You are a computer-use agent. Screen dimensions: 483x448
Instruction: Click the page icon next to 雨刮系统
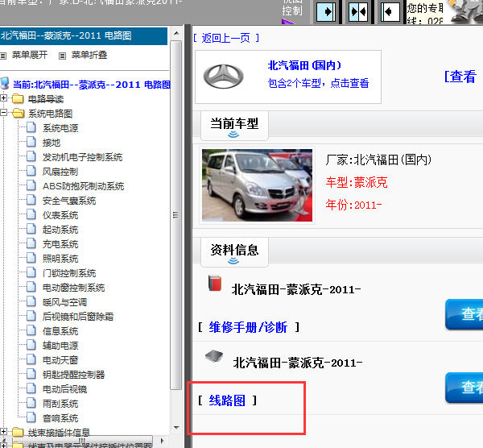click(31, 403)
